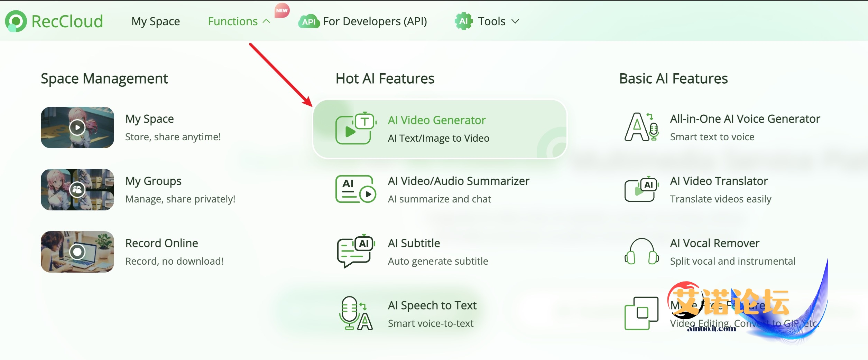Viewport: 868px width, 360px height.
Task: Click 'AI Text/Image to Video' description
Action: pyautogui.click(x=438, y=138)
